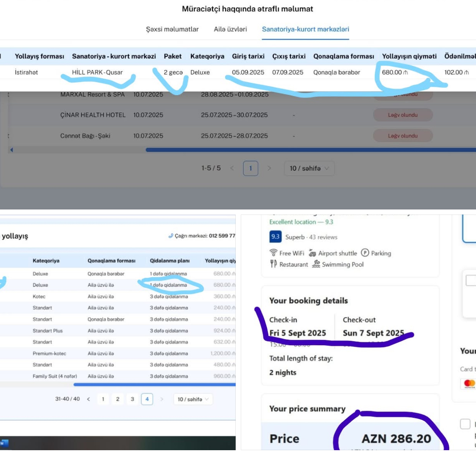
Task: Click the Swimming Pool icon
Action: (316, 264)
